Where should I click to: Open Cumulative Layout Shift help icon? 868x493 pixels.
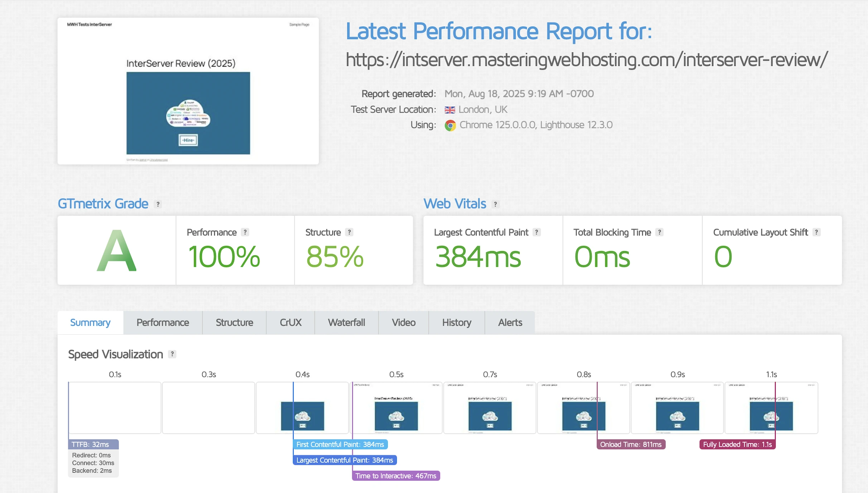pyautogui.click(x=816, y=232)
